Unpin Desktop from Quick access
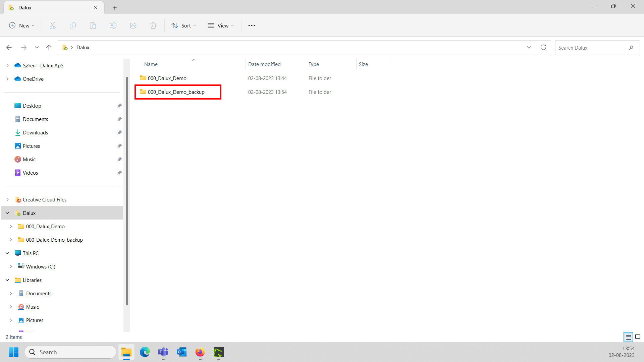 [x=119, y=106]
